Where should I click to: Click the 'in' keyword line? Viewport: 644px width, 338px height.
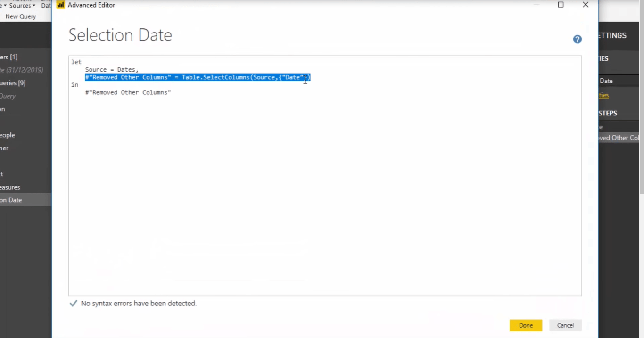(74, 85)
